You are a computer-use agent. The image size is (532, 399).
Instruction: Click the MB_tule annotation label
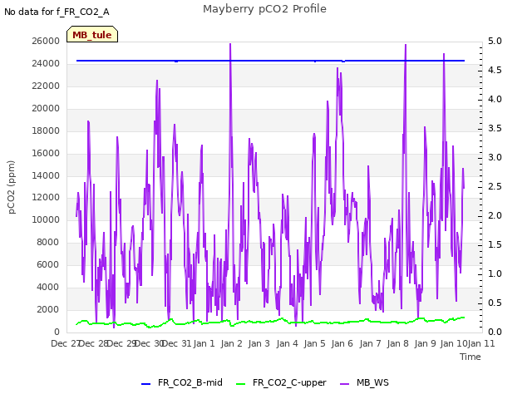(92, 34)
